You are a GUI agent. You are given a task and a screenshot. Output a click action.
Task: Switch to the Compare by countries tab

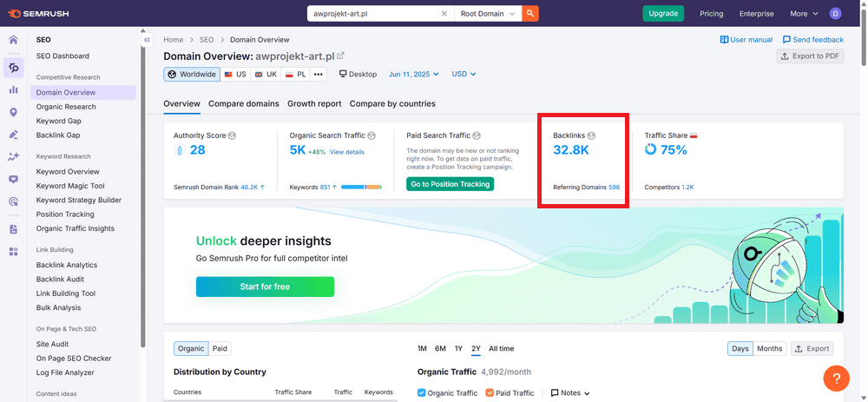392,103
